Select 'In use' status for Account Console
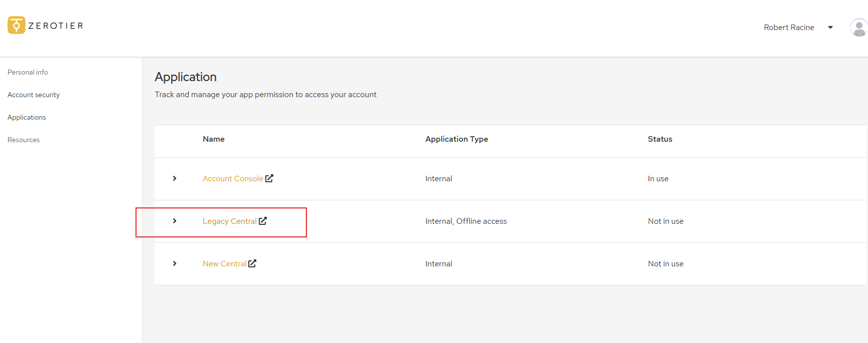 point(658,179)
